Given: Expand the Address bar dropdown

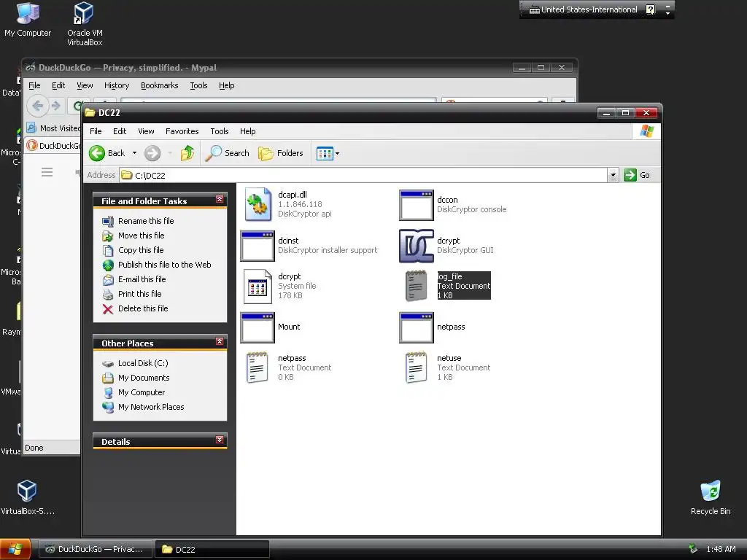Looking at the screenshot, I should (x=613, y=175).
